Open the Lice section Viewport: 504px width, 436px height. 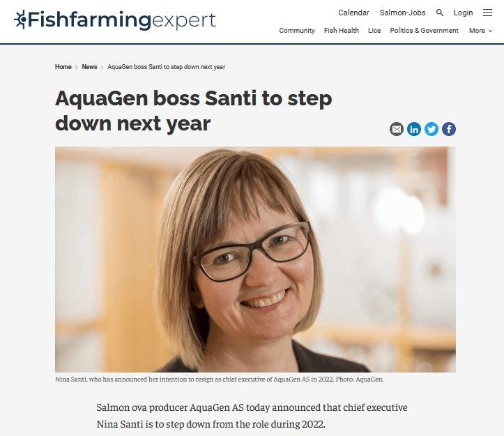[374, 31]
